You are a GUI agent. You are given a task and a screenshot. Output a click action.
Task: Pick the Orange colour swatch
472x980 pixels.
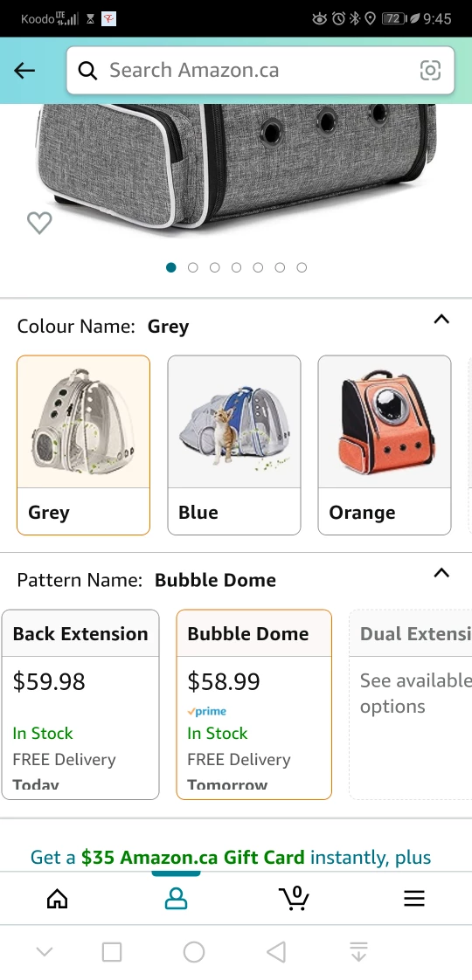(x=385, y=445)
